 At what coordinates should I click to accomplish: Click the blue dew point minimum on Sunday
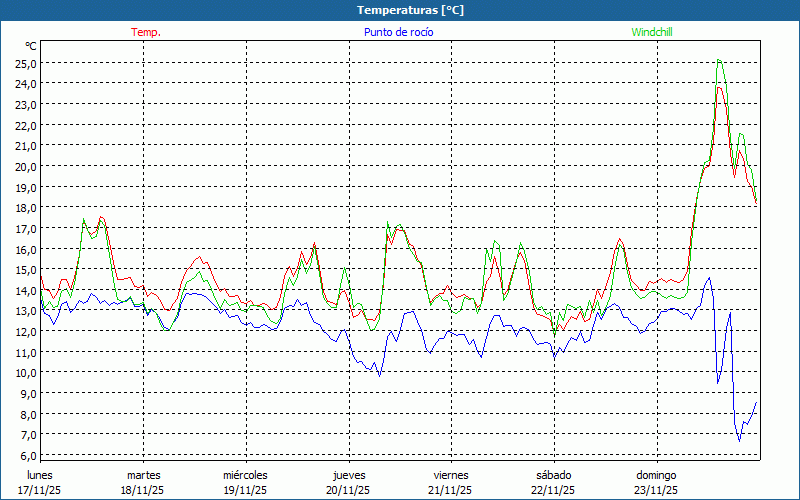coord(740,440)
